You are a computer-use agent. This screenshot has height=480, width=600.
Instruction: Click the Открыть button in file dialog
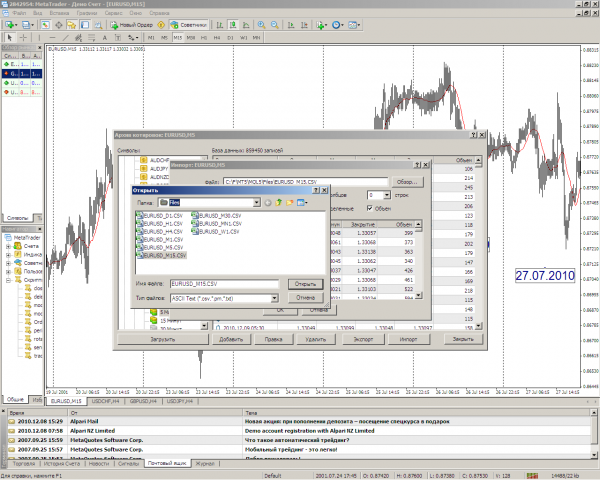[x=304, y=284]
